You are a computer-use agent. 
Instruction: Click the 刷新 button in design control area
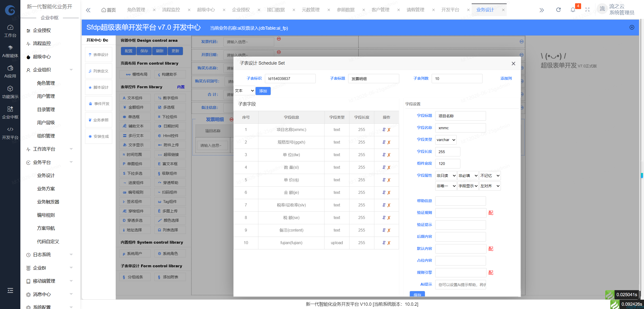pos(160,51)
